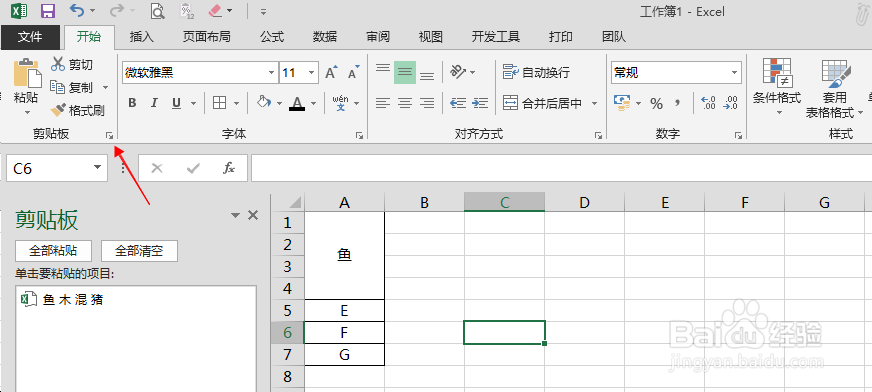Center text horizontally
This screenshot has width=872, height=392.
(x=405, y=103)
